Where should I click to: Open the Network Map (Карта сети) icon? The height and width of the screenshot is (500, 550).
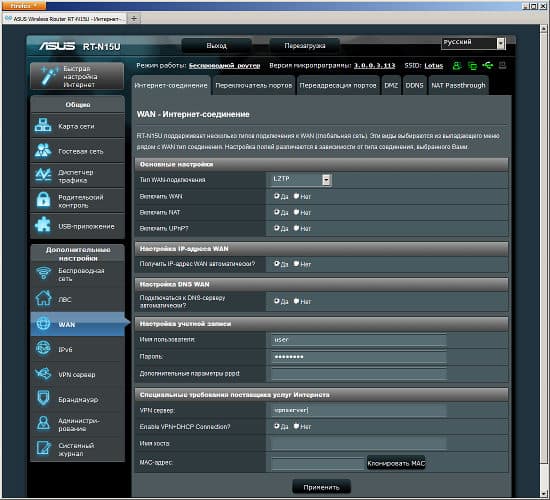pyautogui.click(x=43, y=126)
